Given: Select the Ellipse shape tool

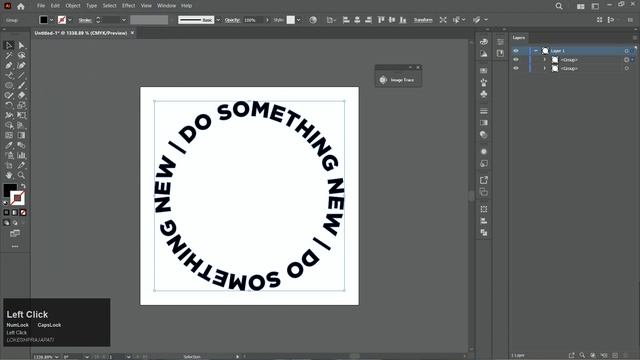Looking at the screenshot, I should pyautogui.click(x=9, y=85).
